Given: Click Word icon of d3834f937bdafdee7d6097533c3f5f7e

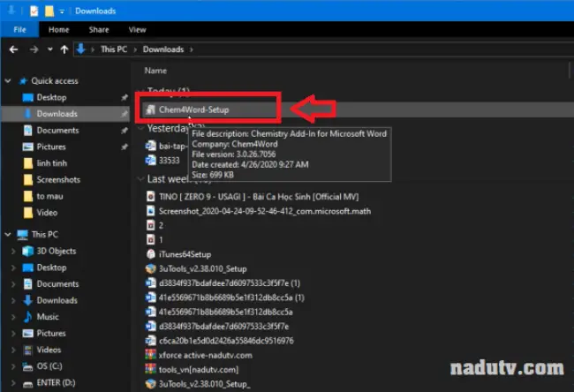Looking at the screenshot, I should pos(150,326).
